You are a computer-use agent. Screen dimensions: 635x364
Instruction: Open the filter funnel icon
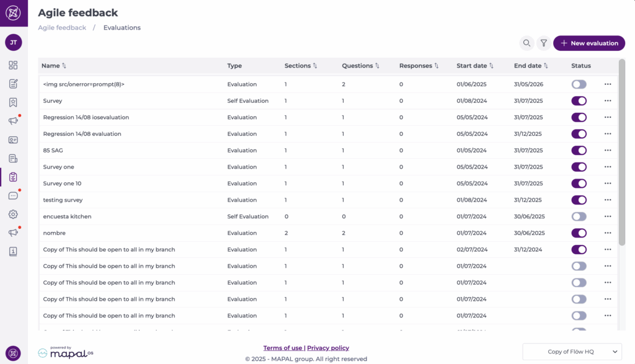(544, 43)
